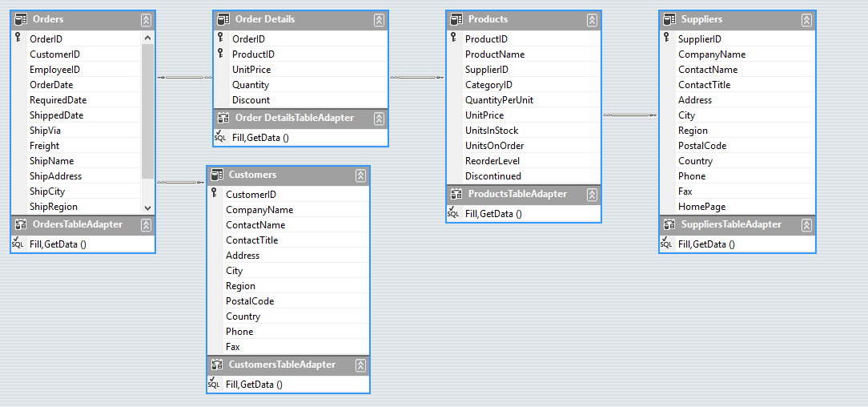Screen dimensions: 868x407
Task: Collapse the Orders table
Action: pyautogui.click(x=147, y=20)
